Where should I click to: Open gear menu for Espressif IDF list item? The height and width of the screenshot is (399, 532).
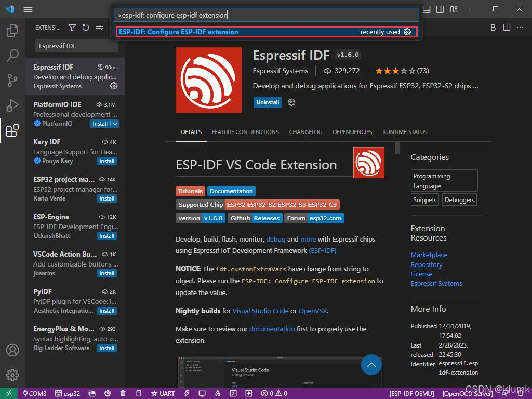pos(114,86)
